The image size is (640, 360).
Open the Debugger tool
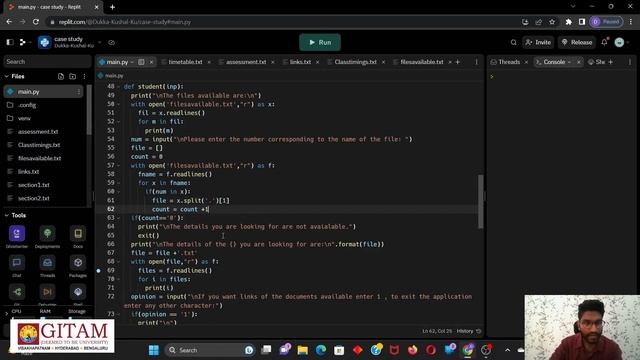click(47, 292)
